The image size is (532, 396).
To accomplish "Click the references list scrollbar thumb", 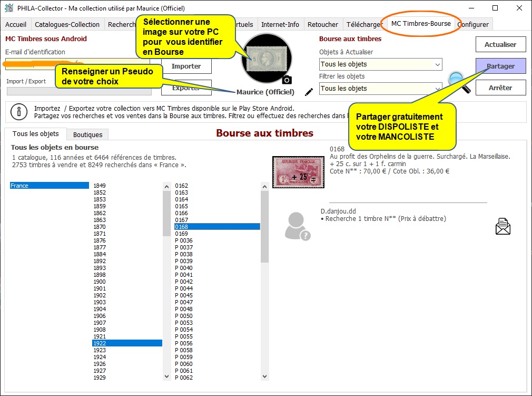I will (264, 227).
